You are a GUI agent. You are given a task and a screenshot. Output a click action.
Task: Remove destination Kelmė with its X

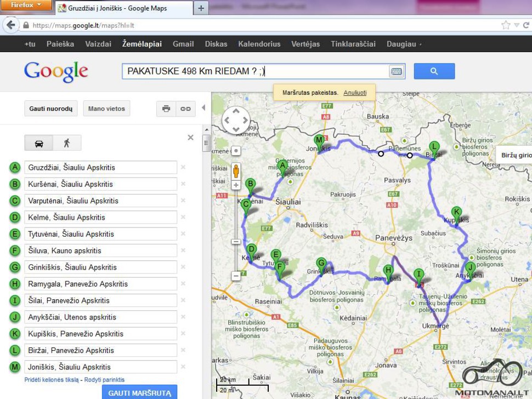pos(183,217)
